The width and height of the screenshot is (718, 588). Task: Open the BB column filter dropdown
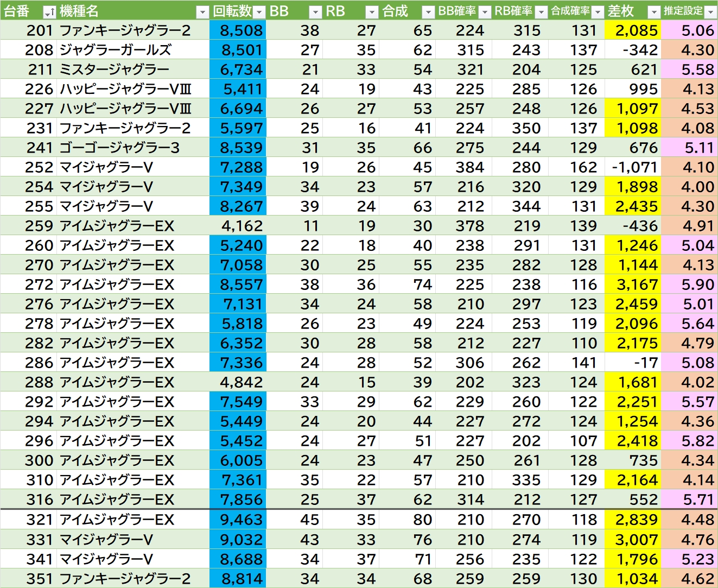click(316, 11)
